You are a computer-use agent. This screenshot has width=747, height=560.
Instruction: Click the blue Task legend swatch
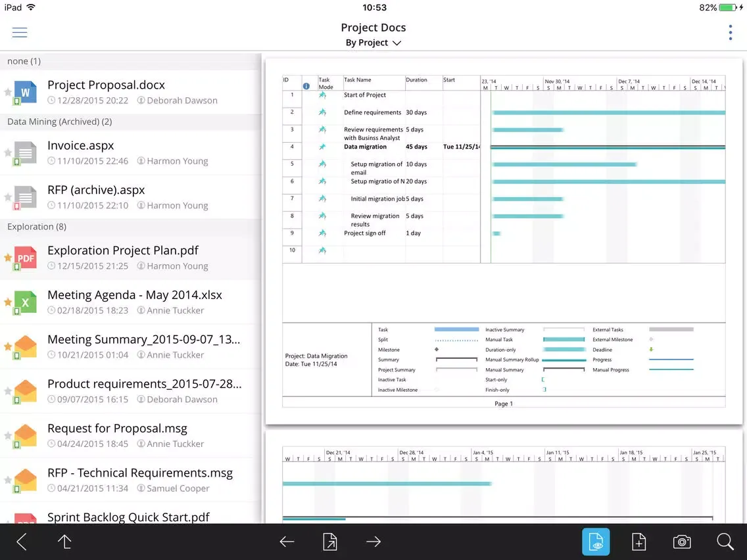(456, 329)
